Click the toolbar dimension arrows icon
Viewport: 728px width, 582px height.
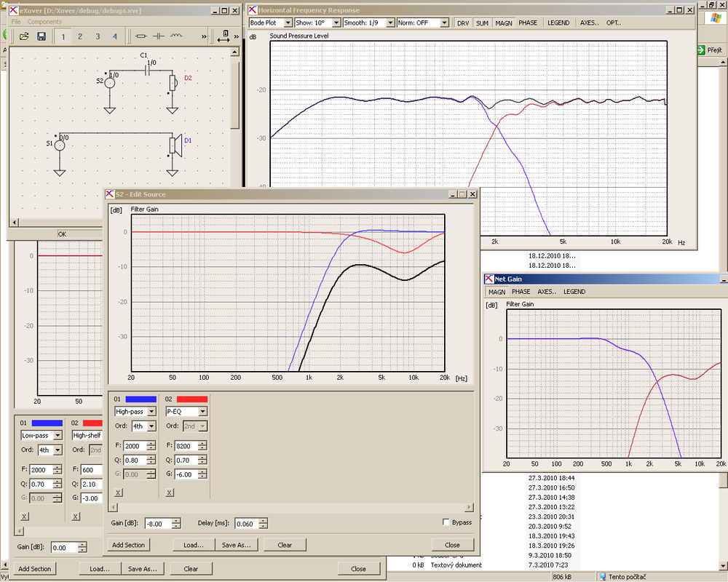223,36
